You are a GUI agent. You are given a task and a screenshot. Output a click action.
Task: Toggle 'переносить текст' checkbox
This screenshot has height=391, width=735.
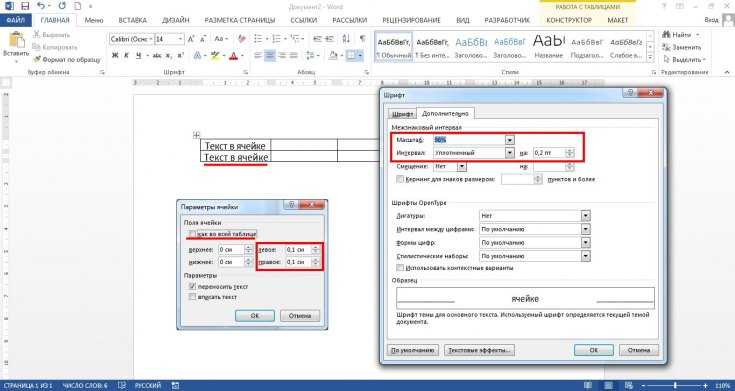click(x=192, y=286)
